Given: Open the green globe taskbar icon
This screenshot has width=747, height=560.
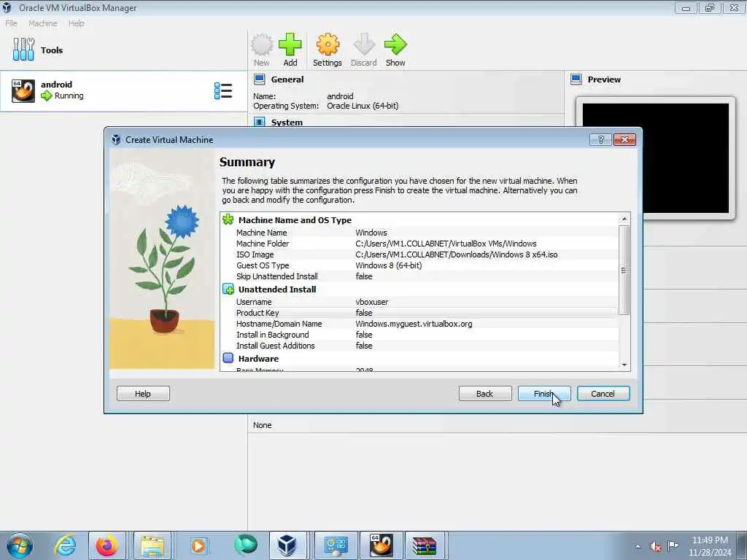Looking at the screenshot, I should coord(245,545).
